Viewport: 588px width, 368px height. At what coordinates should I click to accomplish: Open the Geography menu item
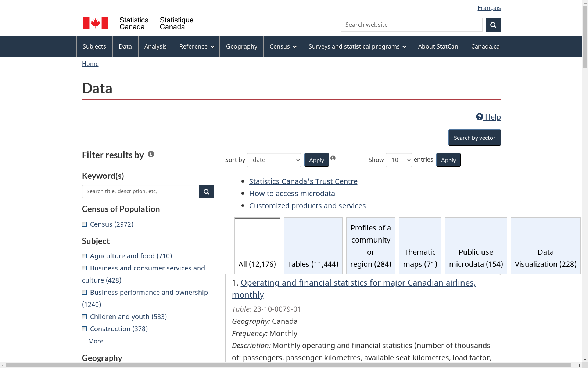241,46
